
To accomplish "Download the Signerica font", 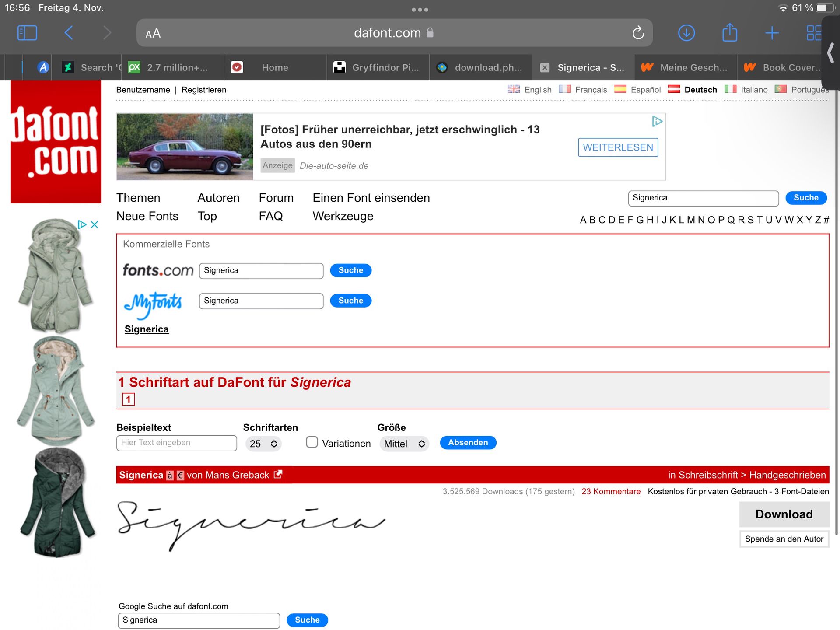I will pos(784,514).
